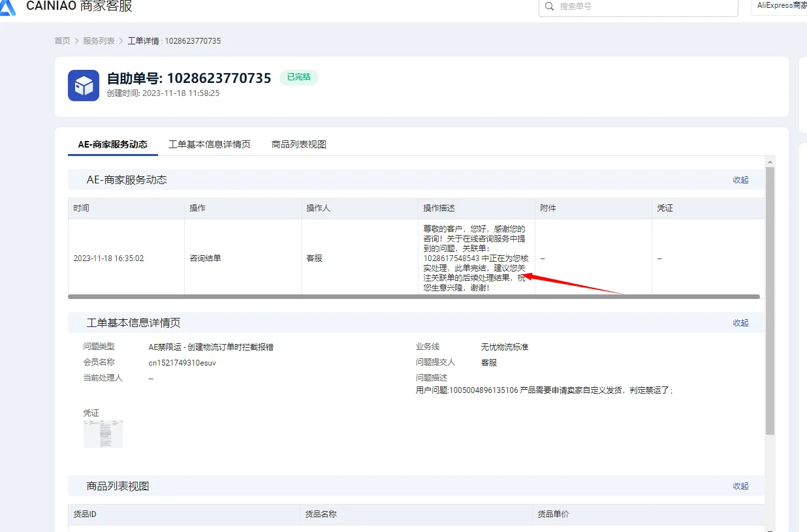Click the 凭证 column header in table
807x532 pixels.
(x=708, y=208)
